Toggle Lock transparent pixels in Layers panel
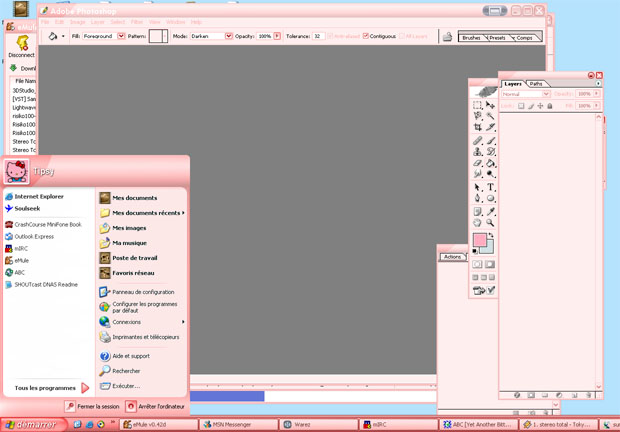Screen dimensions: 620x432 [x=521, y=106]
